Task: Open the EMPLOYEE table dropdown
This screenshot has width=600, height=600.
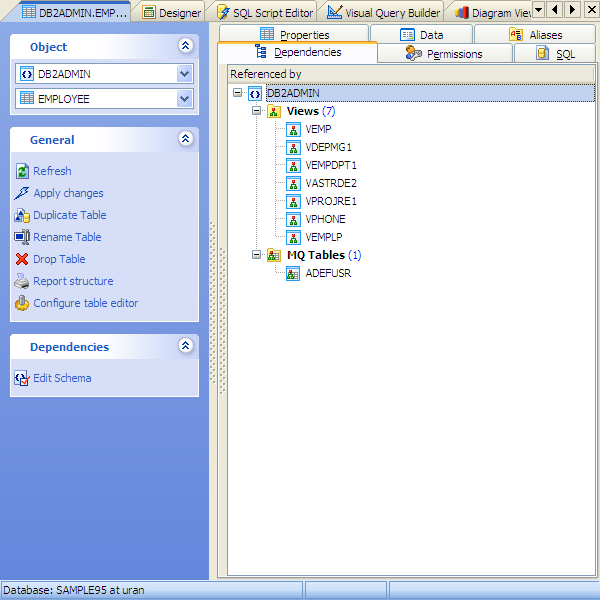Action: (184, 99)
